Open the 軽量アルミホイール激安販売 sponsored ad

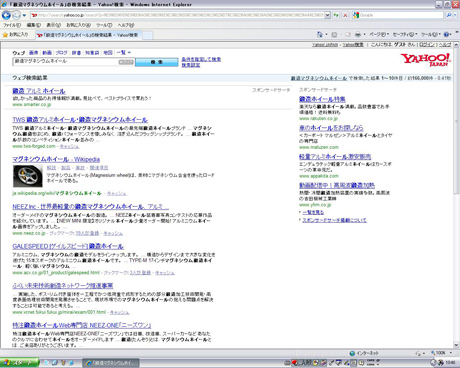(335, 157)
